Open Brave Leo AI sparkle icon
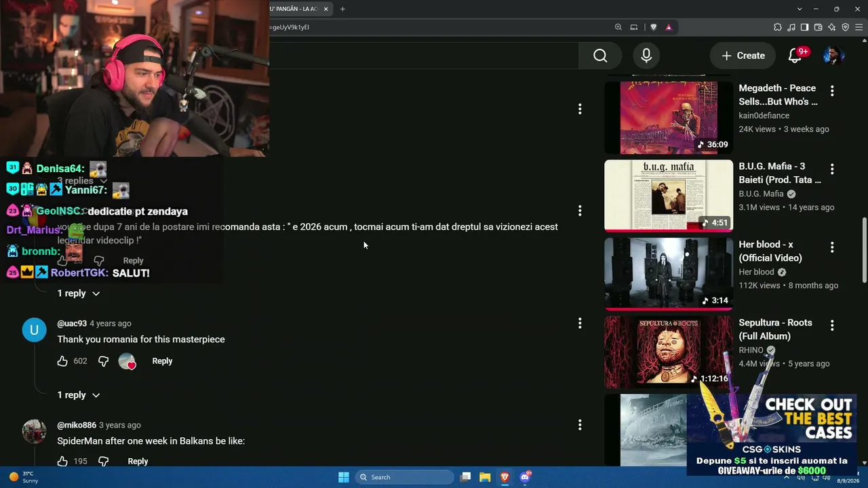This screenshot has height=488, width=868. [832, 27]
